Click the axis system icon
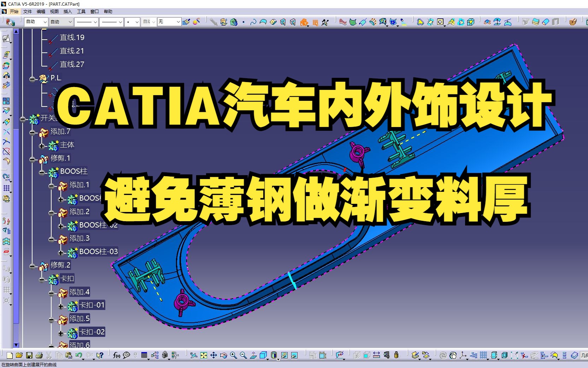The width and height of the screenshot is (588, 368). click(463, 355)
